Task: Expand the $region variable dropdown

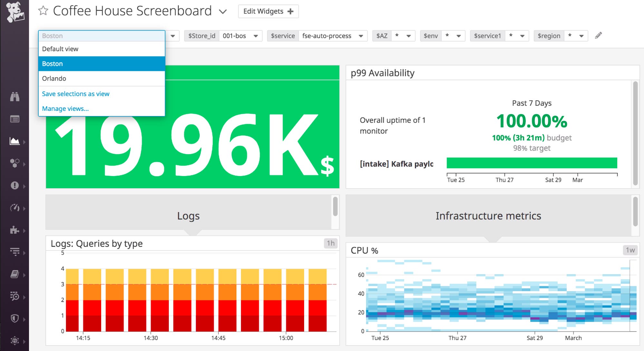Action: pyautogui.click(x=581, y=36)
